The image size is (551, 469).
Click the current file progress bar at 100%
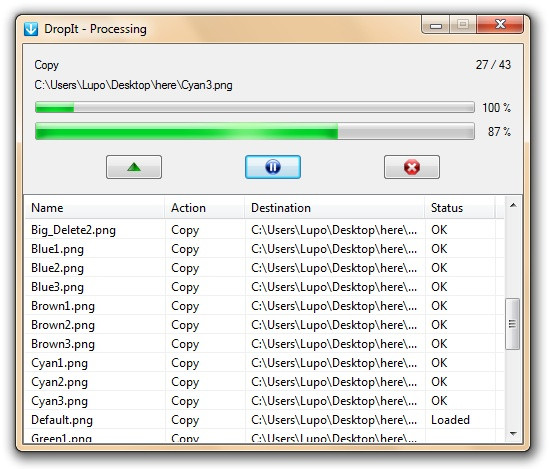coord(255,107)
